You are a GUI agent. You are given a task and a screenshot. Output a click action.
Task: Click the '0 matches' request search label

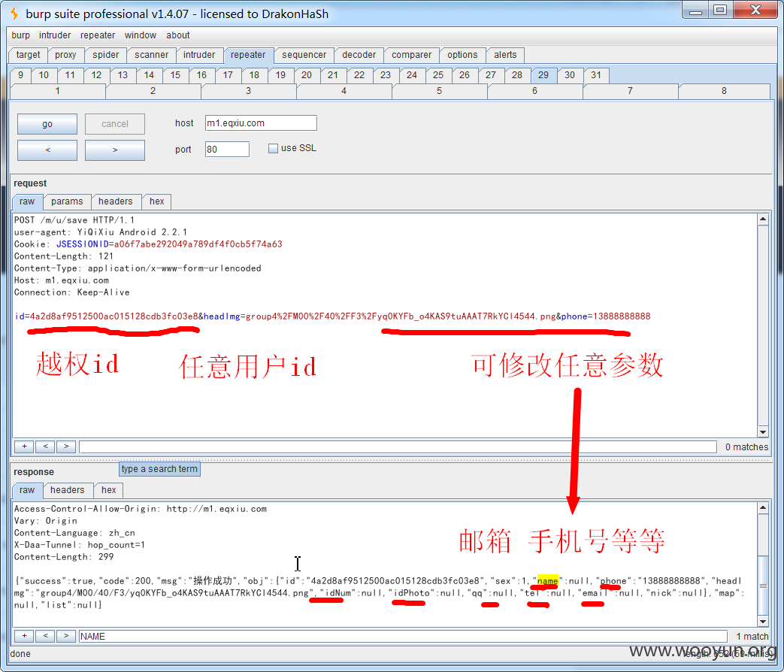746,447
